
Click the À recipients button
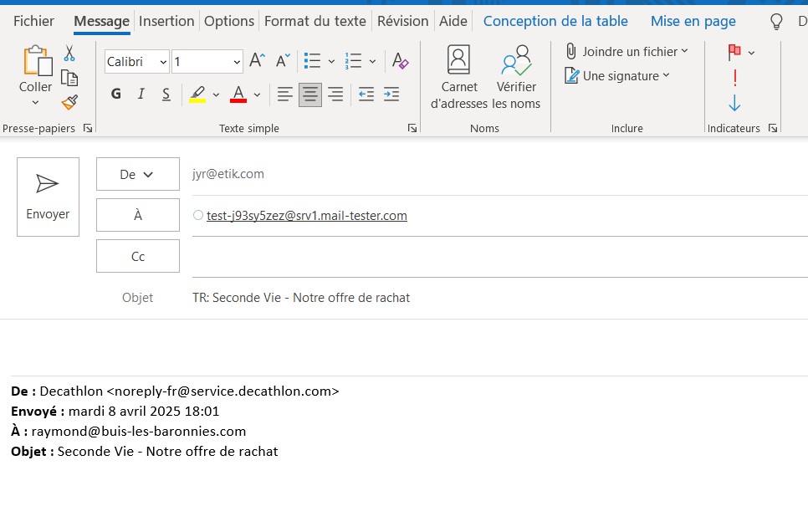138,215
